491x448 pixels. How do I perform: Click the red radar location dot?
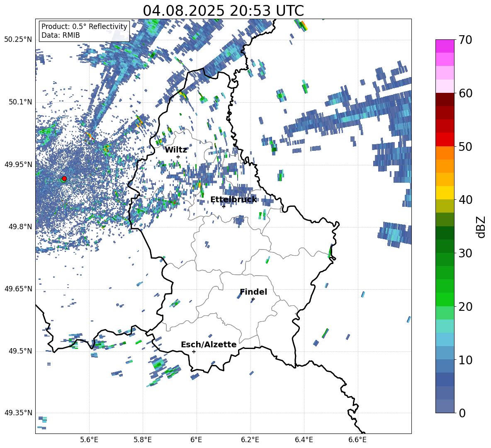click(64, 179)
